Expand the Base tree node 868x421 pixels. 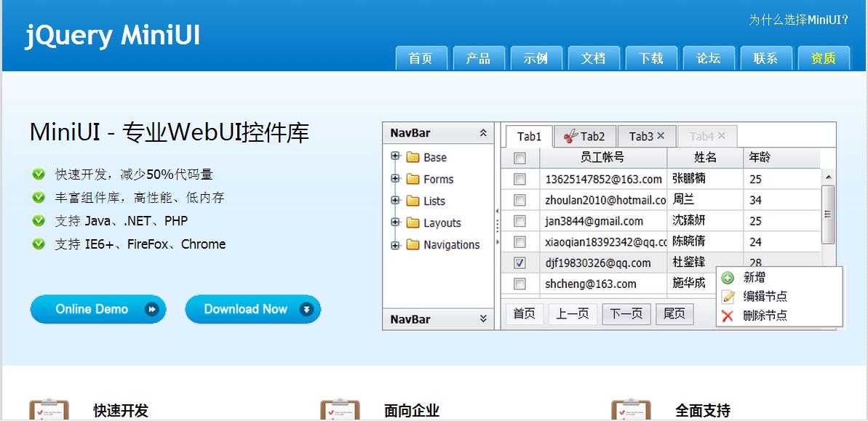(x=395, y=156)
